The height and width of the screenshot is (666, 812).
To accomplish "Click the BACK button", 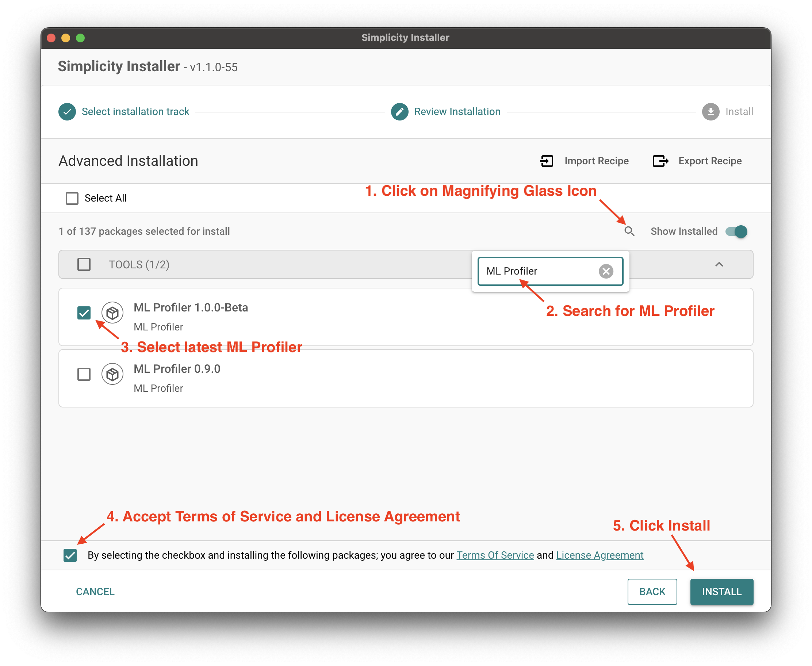I will 652,592.
